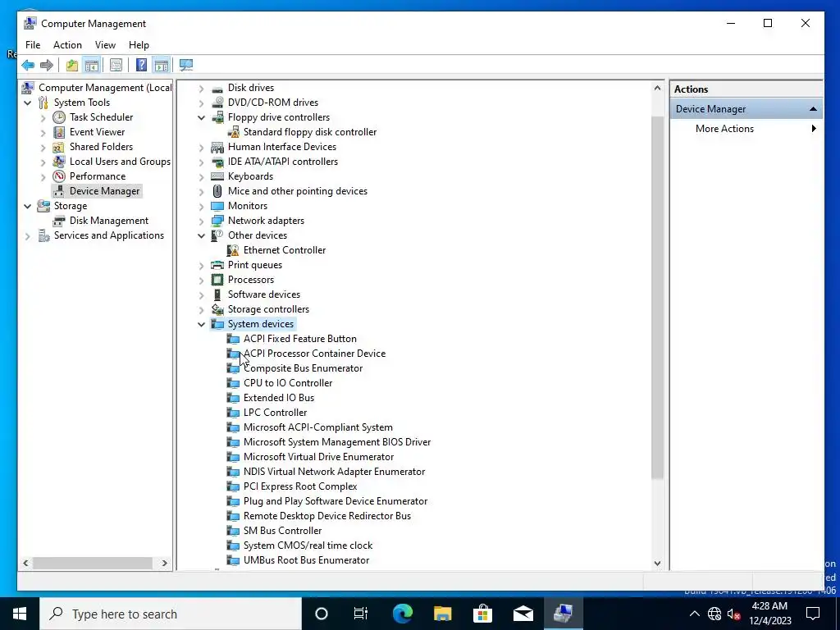Select UMBus Root Bus Enumerator device
Viewport: 840px width, 630px height.
(307, 560)
